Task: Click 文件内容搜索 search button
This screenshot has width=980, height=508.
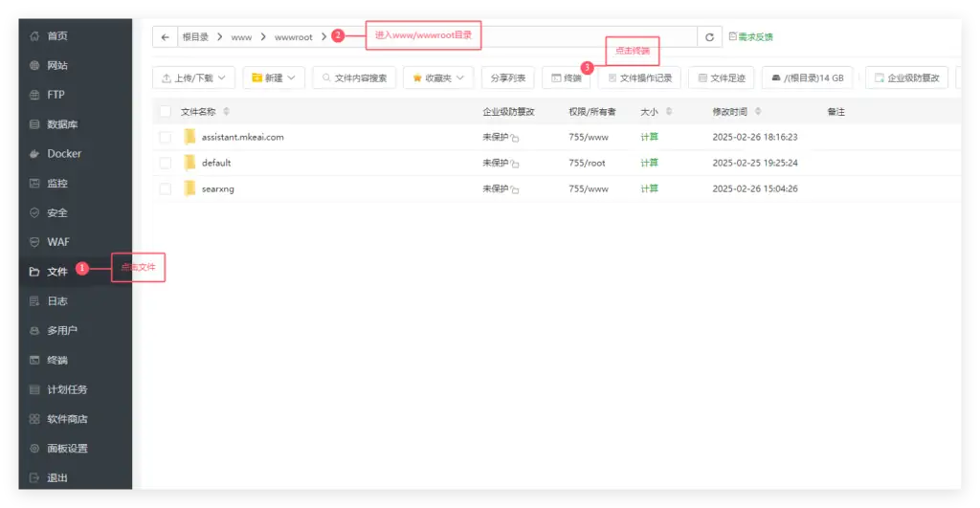Action: tap(354, 78)
